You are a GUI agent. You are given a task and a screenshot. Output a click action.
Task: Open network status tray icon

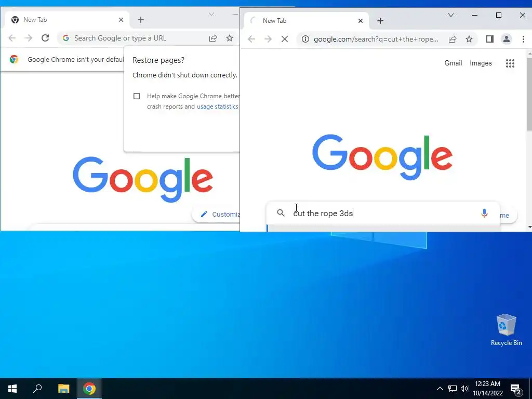(x=453, y=389)
